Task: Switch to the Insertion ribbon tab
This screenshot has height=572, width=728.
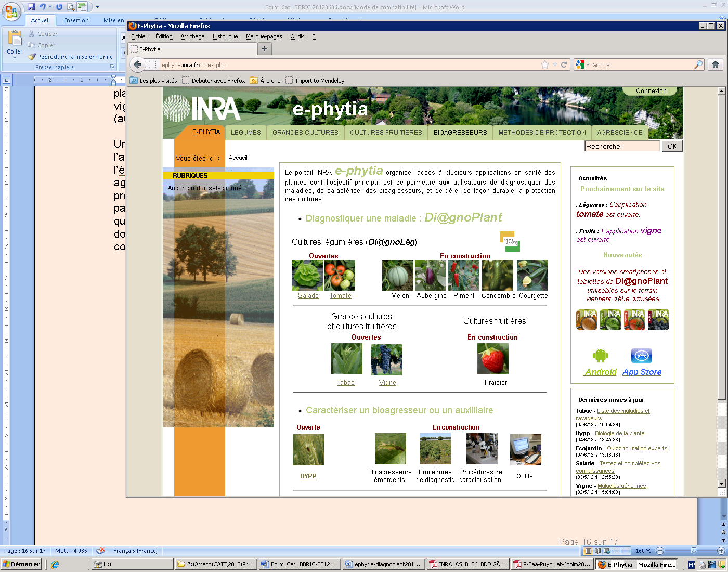Action: (x=76, y=20)
